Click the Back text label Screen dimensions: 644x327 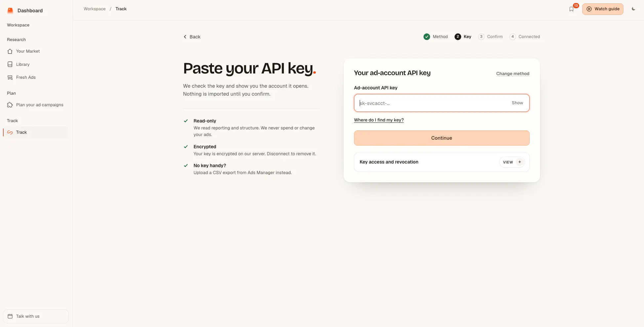tap(195, 37)
